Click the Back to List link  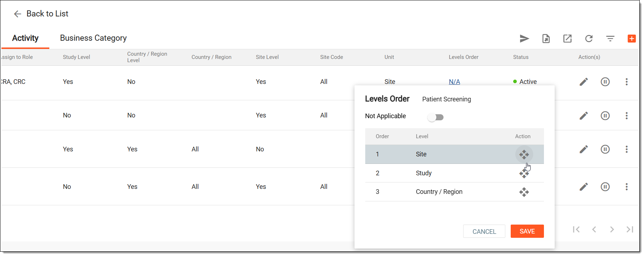pyautogui.click(x=47, y=14)
